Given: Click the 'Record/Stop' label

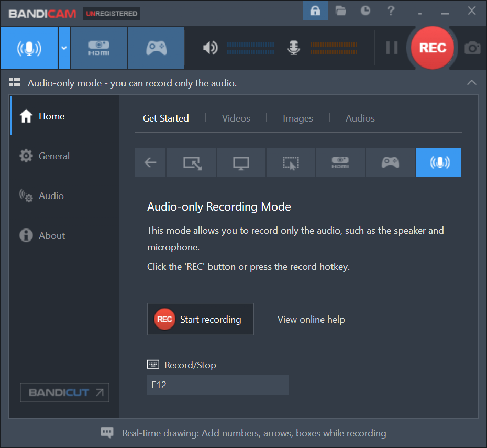Looking at the screenshot, I should tap(190, 365).
